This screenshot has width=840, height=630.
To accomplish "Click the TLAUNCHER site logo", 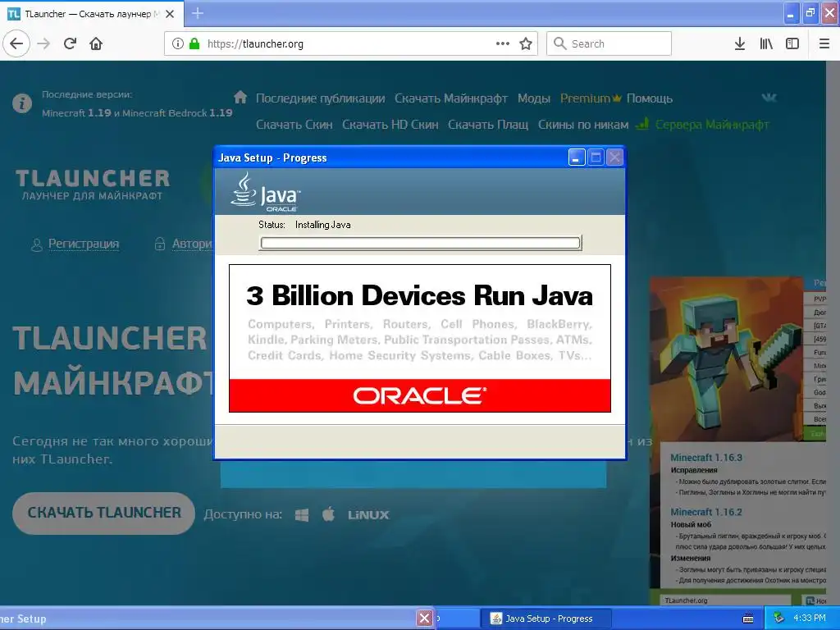I will (92, 185).
